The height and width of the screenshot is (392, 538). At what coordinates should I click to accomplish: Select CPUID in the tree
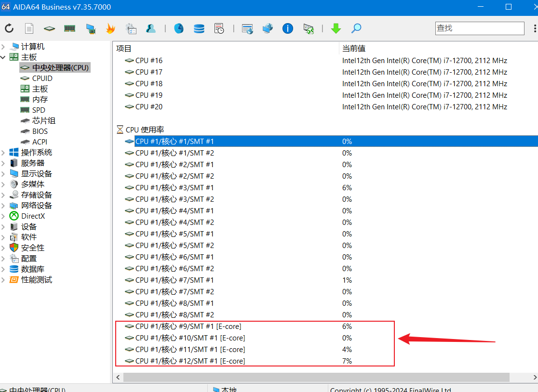42,78
